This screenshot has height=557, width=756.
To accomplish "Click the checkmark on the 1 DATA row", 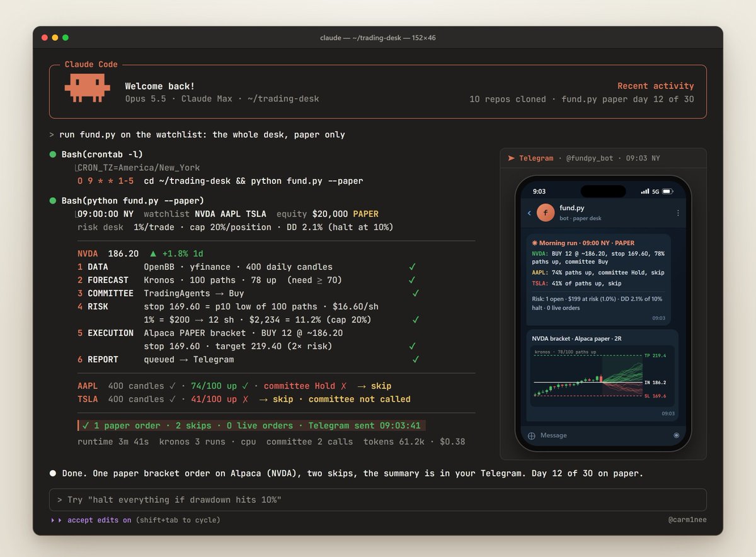I will pos(412,267).
